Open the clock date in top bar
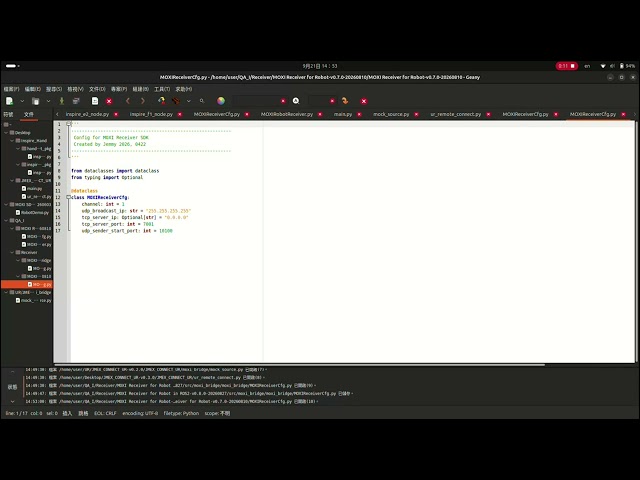 click(320, 66)
